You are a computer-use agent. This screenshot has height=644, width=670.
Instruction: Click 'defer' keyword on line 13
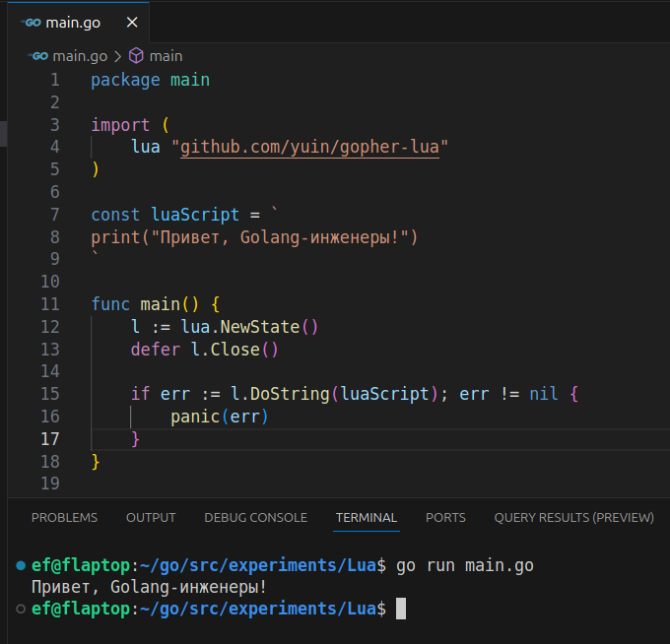click(156, 350)
